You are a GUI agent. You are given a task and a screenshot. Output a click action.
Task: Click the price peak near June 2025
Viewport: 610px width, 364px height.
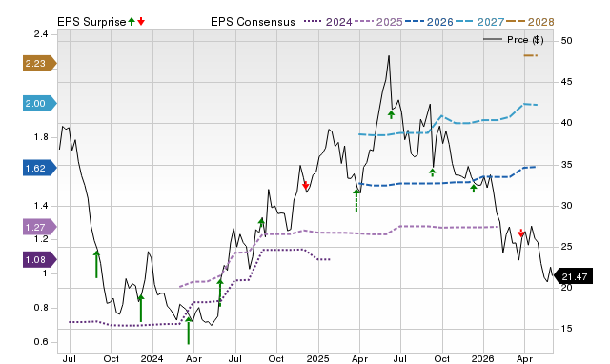pyautogui.click(x=389, y=56)
